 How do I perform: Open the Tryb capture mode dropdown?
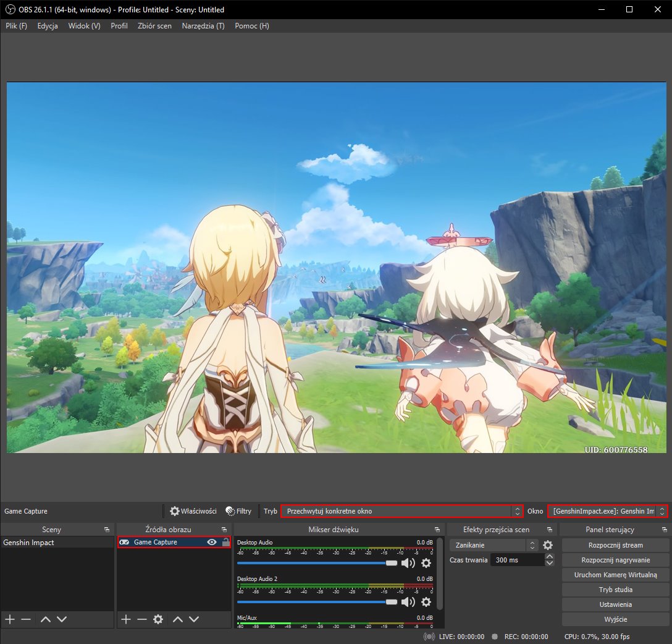pyautogui.click(x=402, y=511)
